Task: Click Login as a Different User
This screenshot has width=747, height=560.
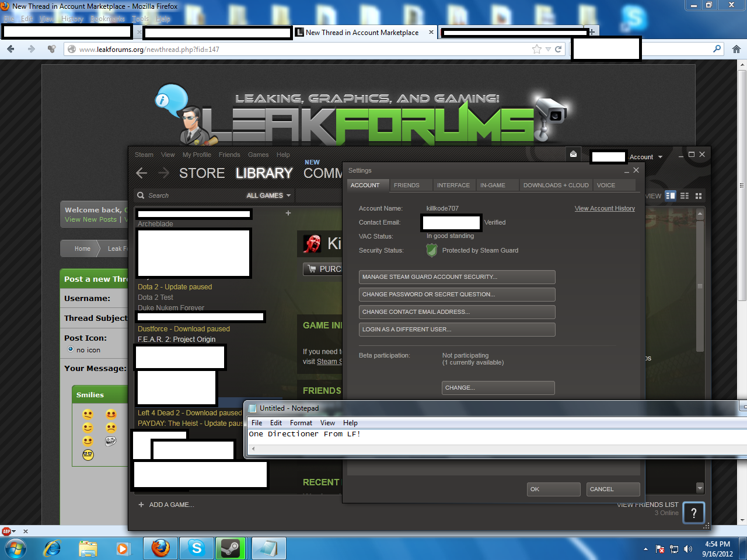Action: pos(457,330)
